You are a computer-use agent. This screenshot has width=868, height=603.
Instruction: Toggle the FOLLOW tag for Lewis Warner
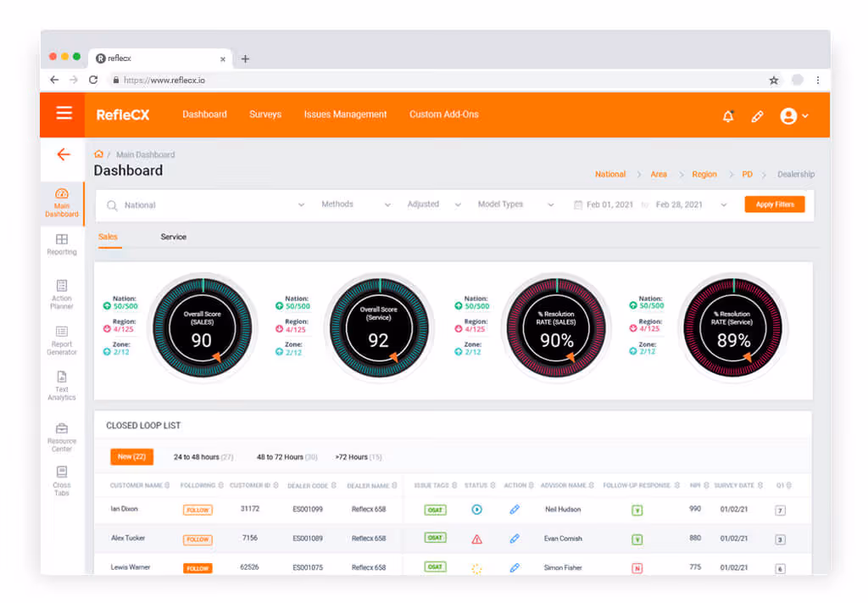(198, 568)
